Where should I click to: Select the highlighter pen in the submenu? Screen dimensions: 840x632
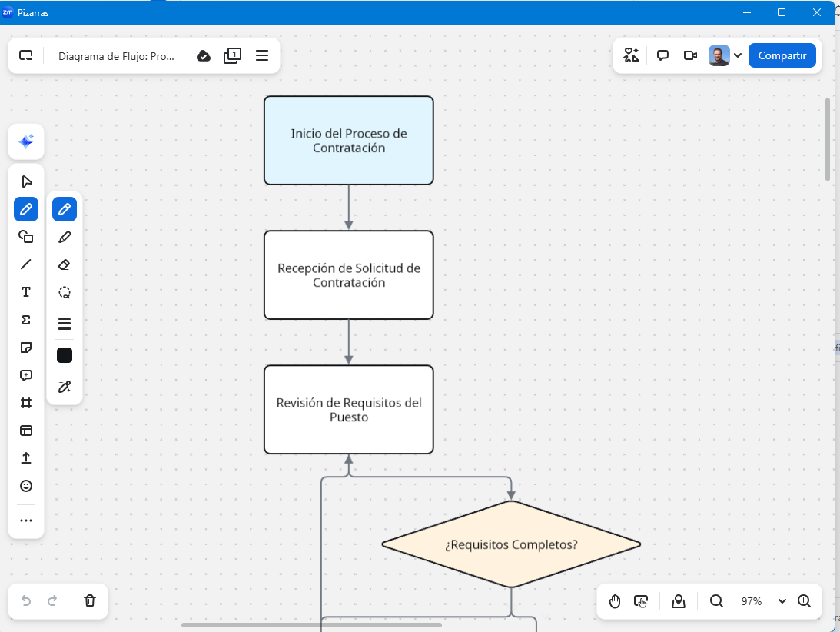[x=65, y=237]
